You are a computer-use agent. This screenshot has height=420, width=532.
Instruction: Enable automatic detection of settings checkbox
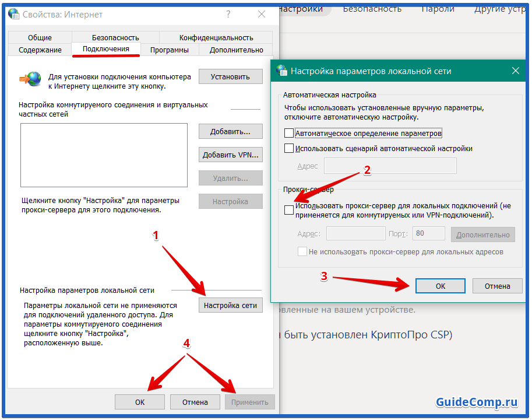(289, 133)
